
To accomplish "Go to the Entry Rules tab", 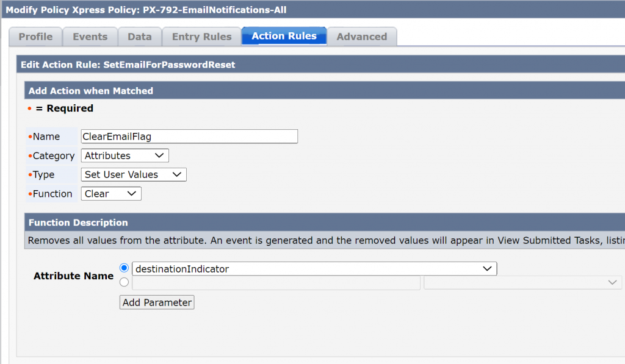I will coord(201,37).
